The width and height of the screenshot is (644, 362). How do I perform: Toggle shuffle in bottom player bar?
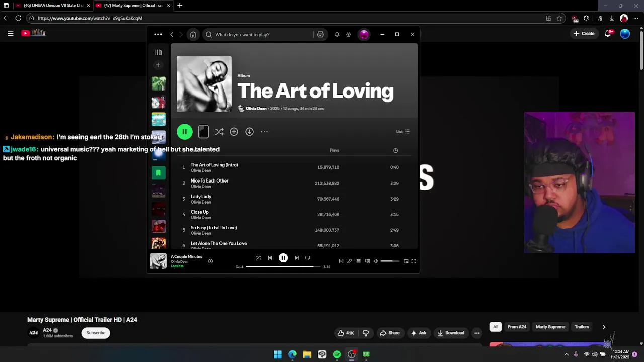click(x=258, y=258)
